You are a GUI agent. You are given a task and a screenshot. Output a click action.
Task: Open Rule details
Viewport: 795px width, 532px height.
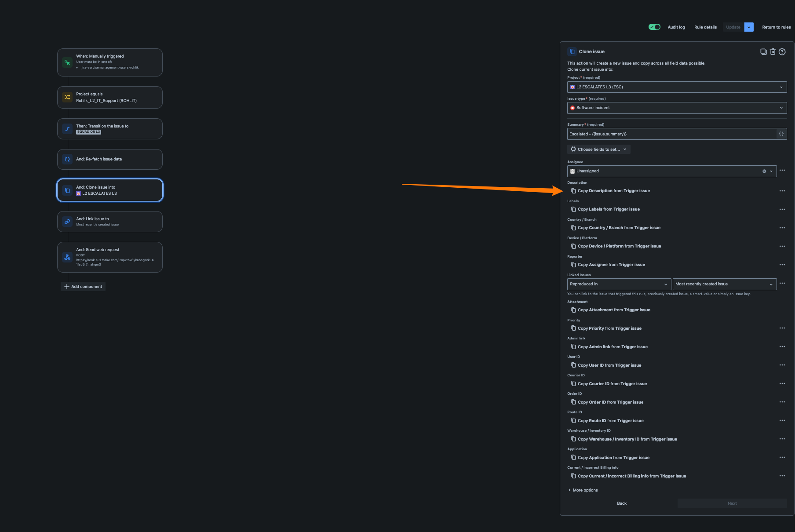click(705, 27)
